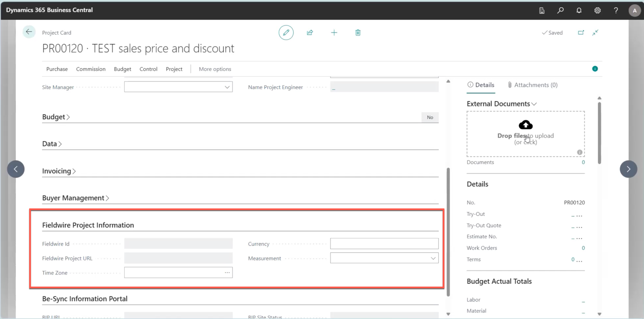Click the plus icon to create new
Image resolution: width=644 pixels, height=319 pixels.
click(x=334, y=33)
